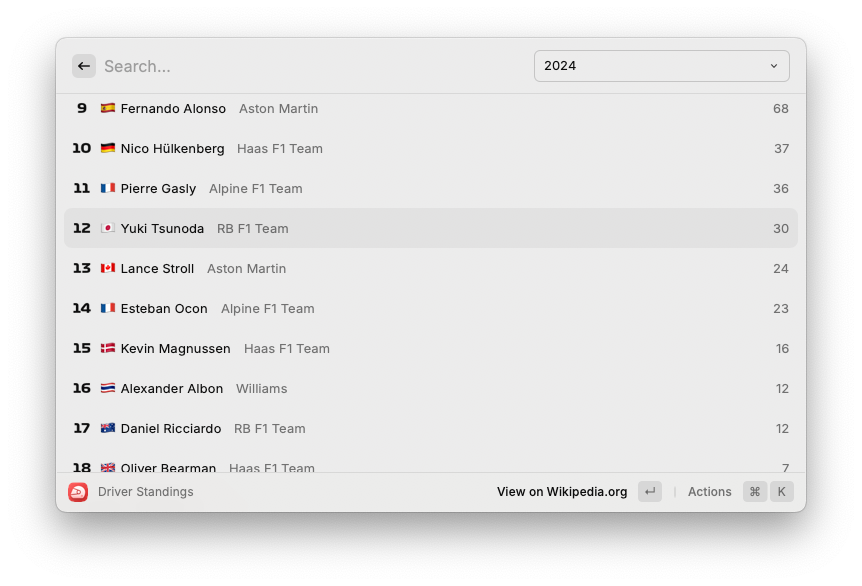Click the back arrow button

coord(84,66)
